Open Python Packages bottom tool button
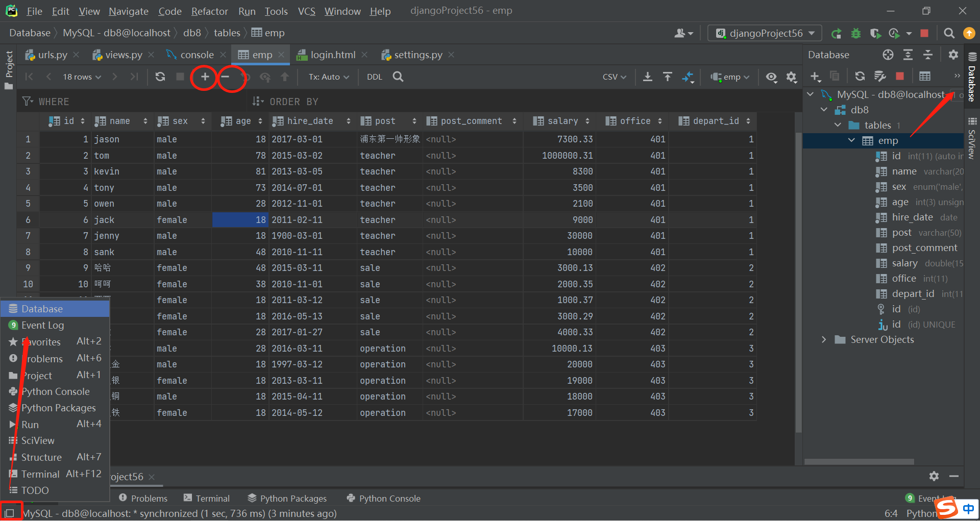The width and height of the screenshot is (980, 521). (287, 498)
